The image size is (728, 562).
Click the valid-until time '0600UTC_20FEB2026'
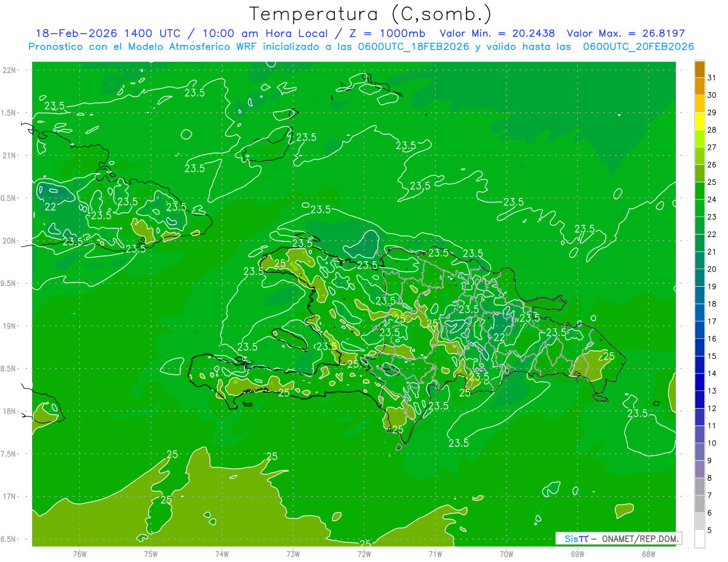[638, 47]
